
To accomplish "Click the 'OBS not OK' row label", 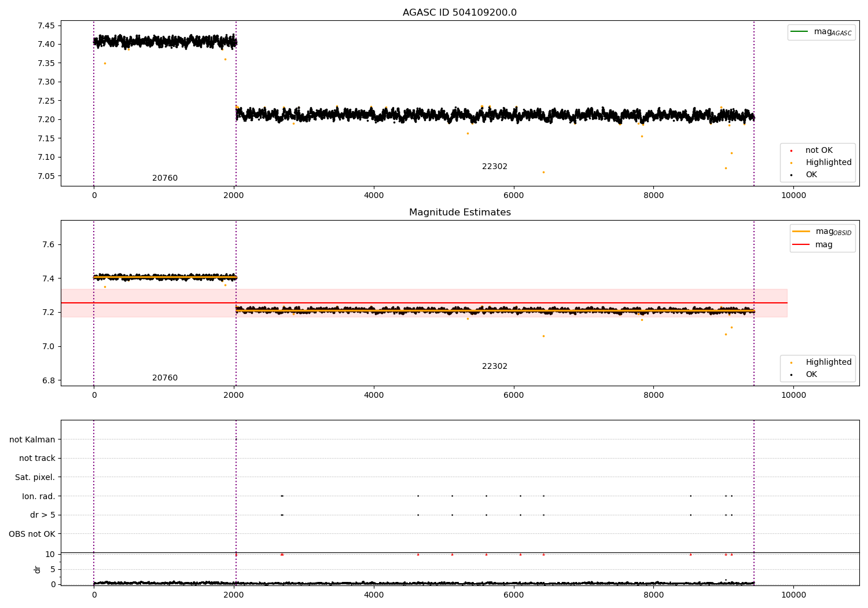I will [x=32, y=534].
